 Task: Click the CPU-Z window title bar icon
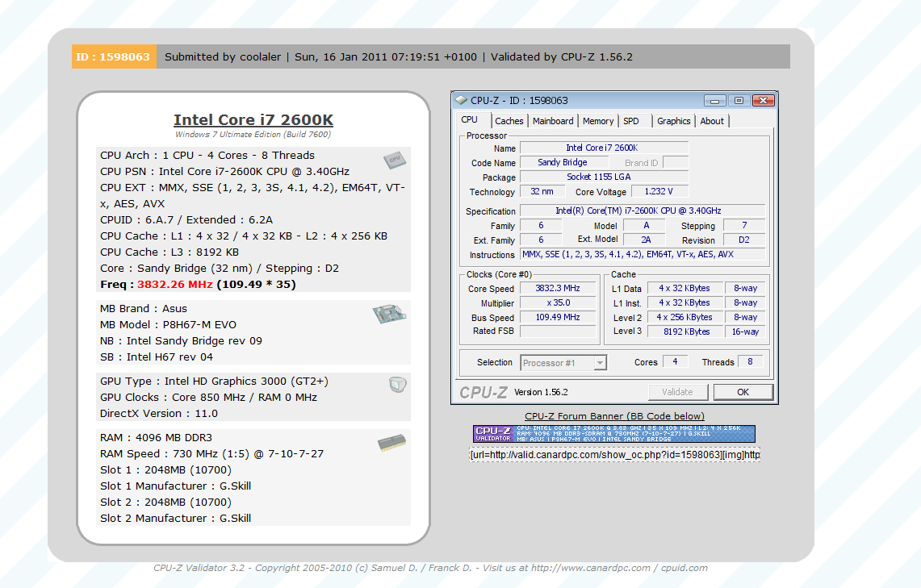point(461,100)
